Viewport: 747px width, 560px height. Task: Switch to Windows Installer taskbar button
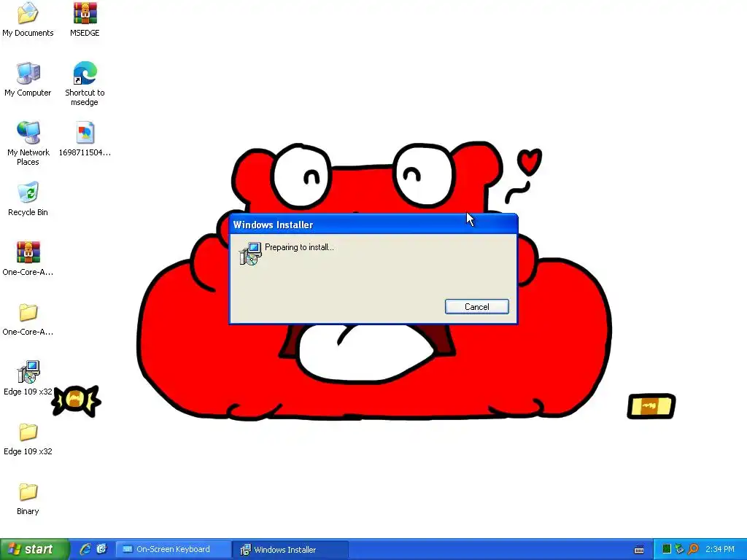coord(290,550)
